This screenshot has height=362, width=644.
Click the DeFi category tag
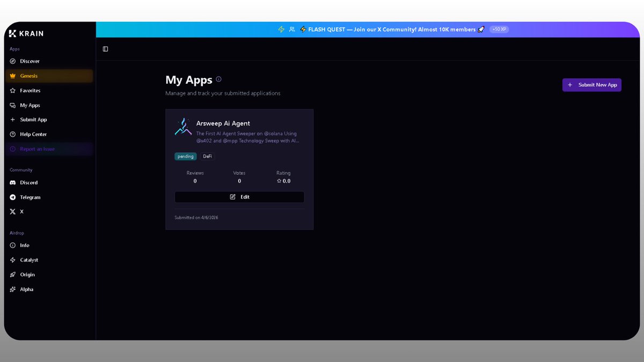(208, 157)
